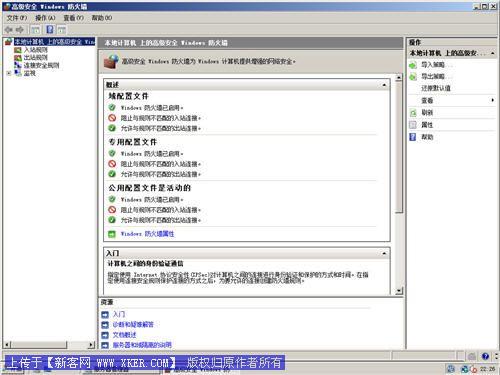500x375 pixels.
Task: Open the 诊断和疑难解答 link
Action: (133, 324)
